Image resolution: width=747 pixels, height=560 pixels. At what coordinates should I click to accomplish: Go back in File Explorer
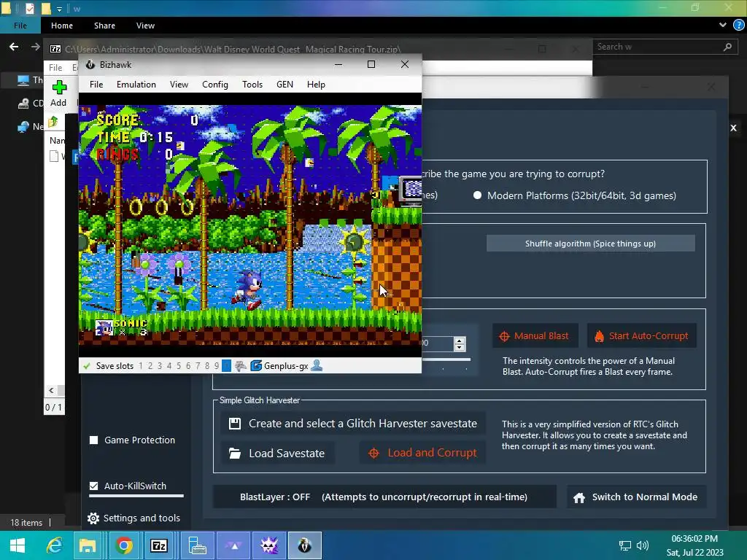click(x=14, y=47)
